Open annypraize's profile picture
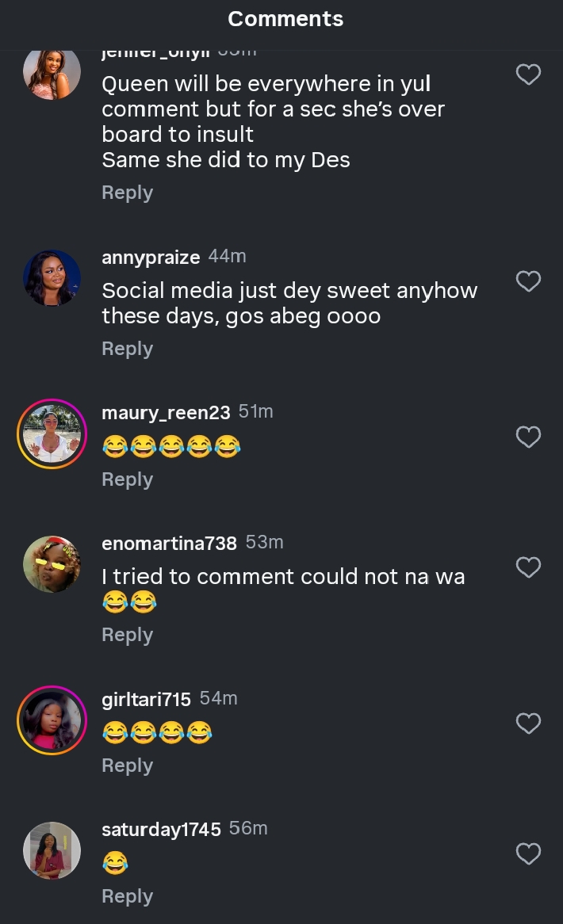This screenshot has height=924, width=563. pyautogui.click(x=52, y=278)
